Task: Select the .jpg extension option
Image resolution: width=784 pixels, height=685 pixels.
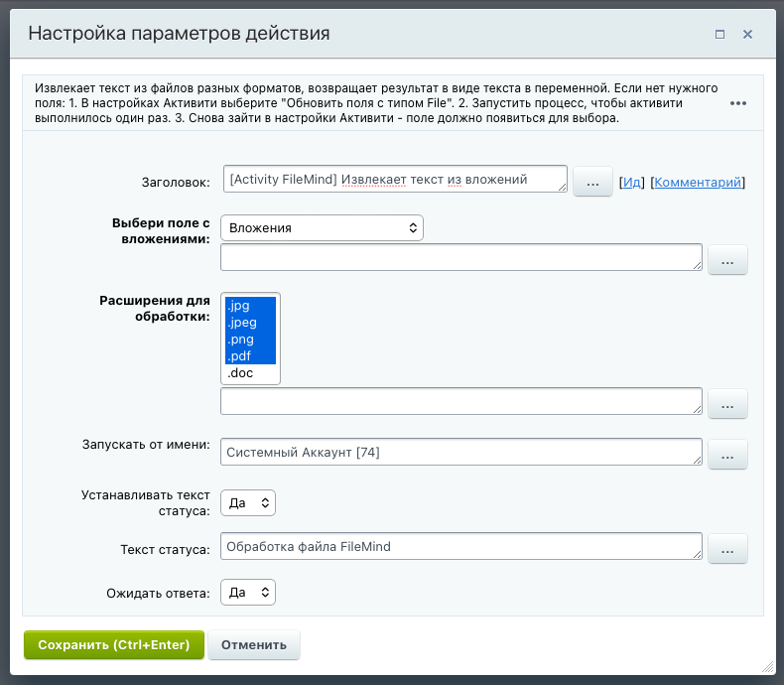Action: tap(239, 306)
